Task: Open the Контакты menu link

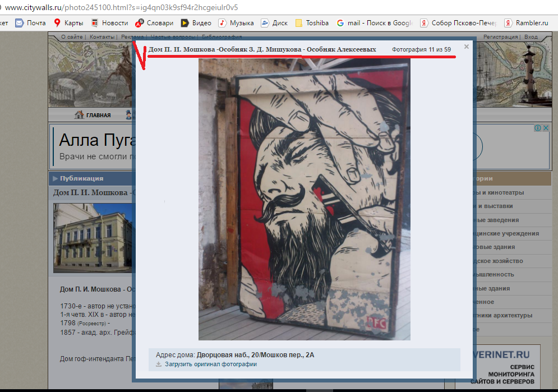Action: point(102,36)
